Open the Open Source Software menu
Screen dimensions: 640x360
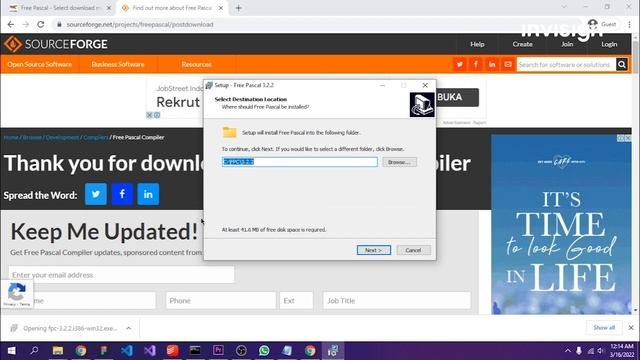[40, 64]
